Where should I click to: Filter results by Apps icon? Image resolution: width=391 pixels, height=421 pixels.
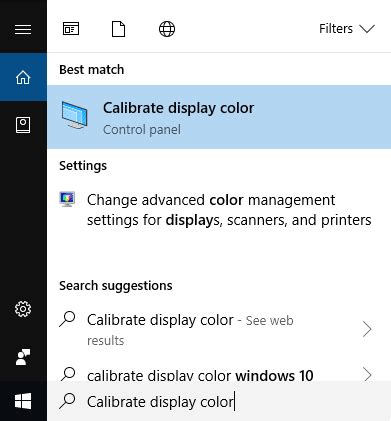(x=71, y=29)
